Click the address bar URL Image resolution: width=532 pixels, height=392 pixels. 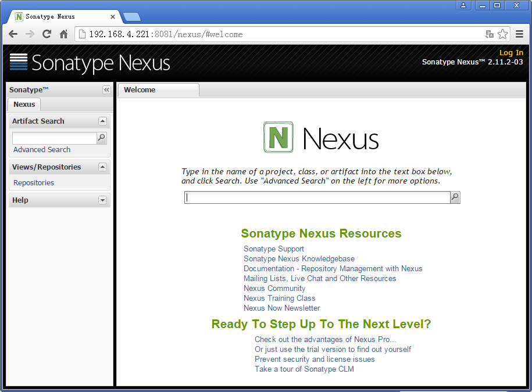pyautogui.click(x=166, y=34)
